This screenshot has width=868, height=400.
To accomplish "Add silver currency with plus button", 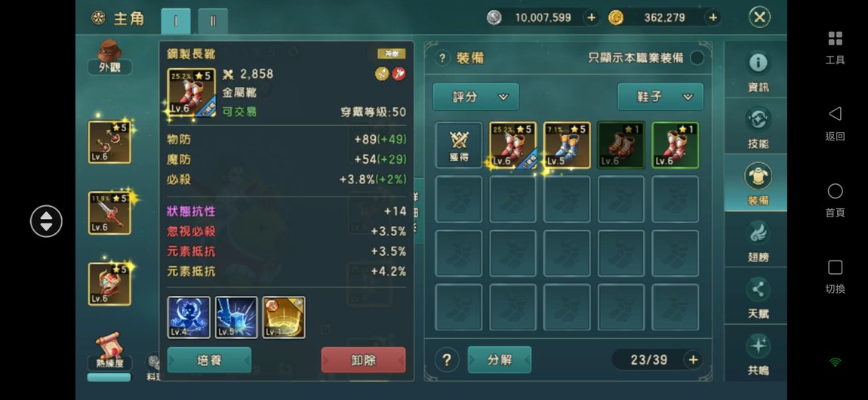I will [591, 17].
